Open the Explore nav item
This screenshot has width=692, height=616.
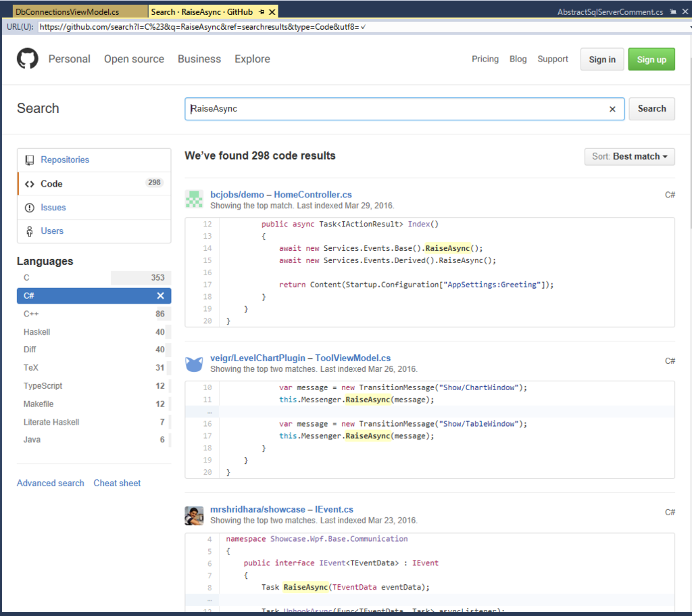coord(253,60)
